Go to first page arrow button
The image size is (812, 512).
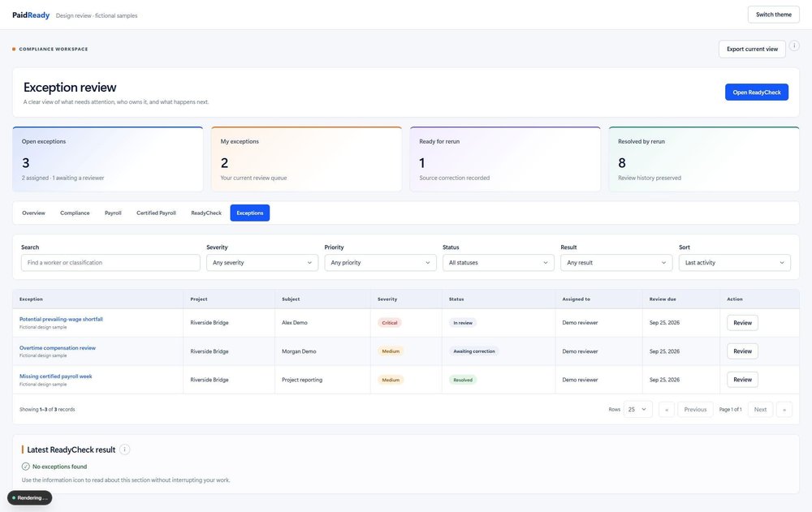coord(667,410)
